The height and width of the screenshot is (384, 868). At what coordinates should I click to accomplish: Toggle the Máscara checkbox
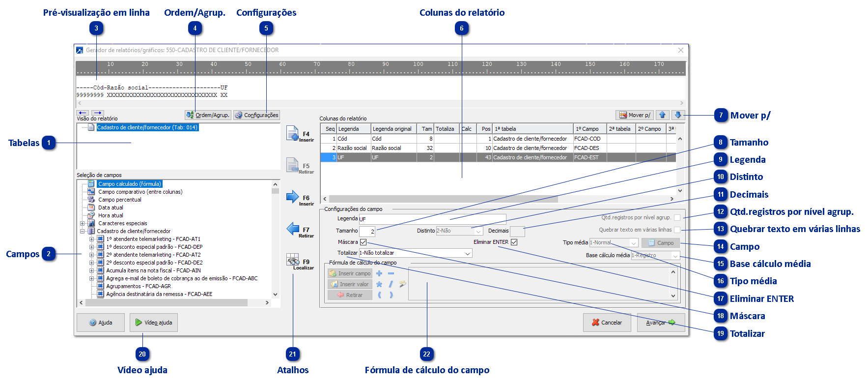coord(364,242)
